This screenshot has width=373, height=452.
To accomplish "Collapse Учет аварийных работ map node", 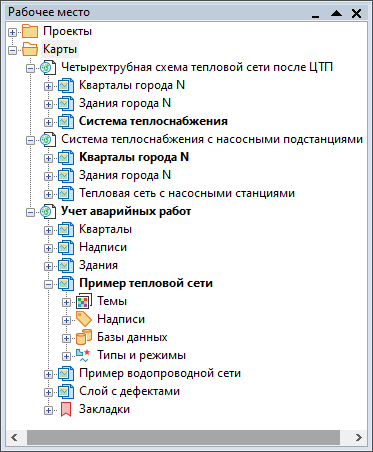I will pos(30,212).
